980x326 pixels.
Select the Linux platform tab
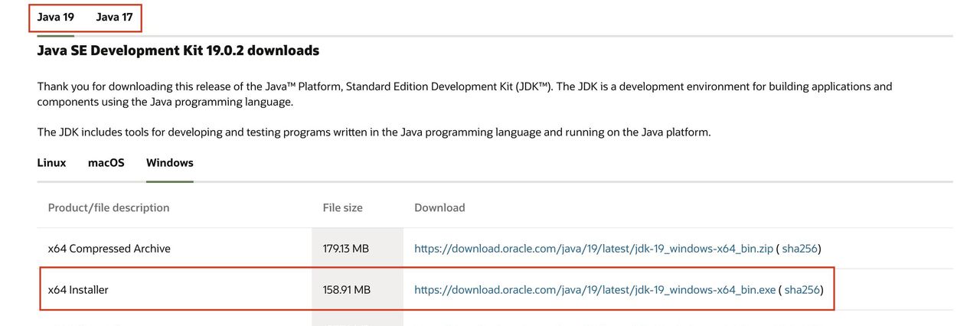point(51,163)
